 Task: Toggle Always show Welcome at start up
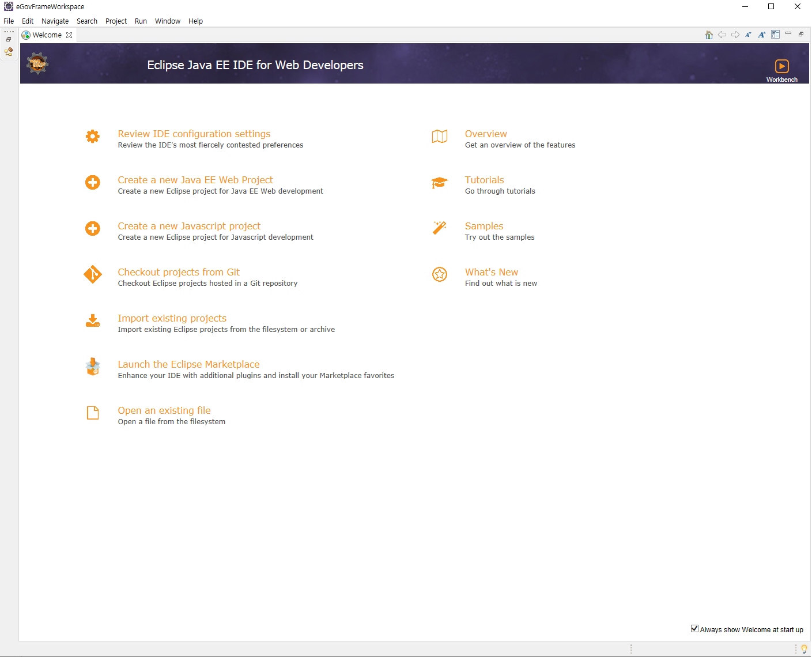tap(694, 629)
